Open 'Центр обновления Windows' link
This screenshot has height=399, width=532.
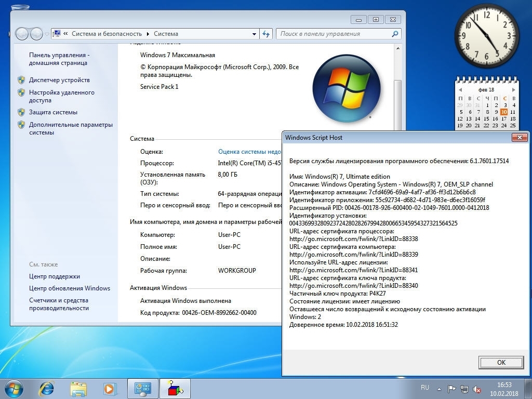70,288
